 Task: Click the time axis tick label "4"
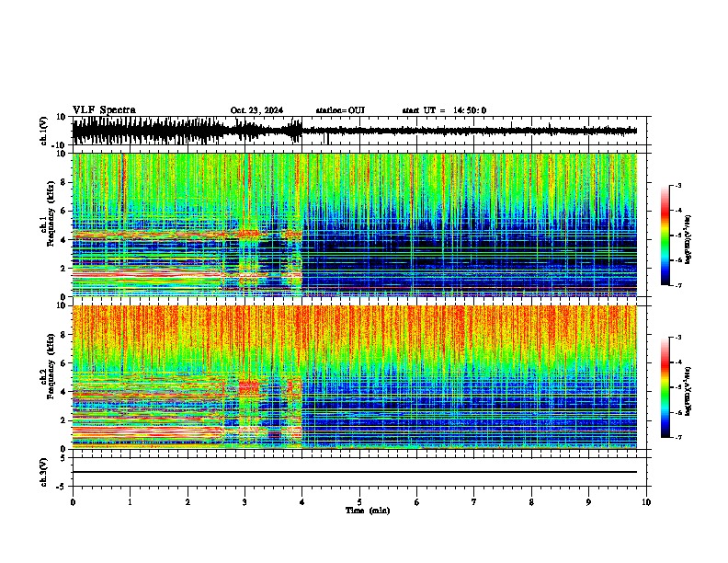[x=302, y=502]
